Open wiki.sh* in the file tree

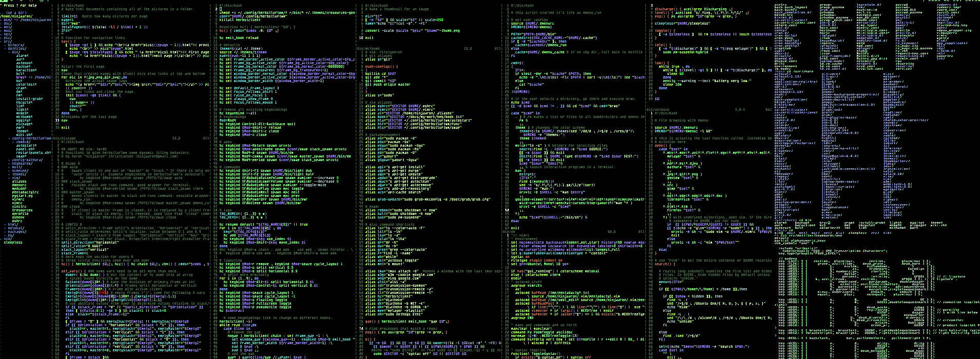pos(25,134)
